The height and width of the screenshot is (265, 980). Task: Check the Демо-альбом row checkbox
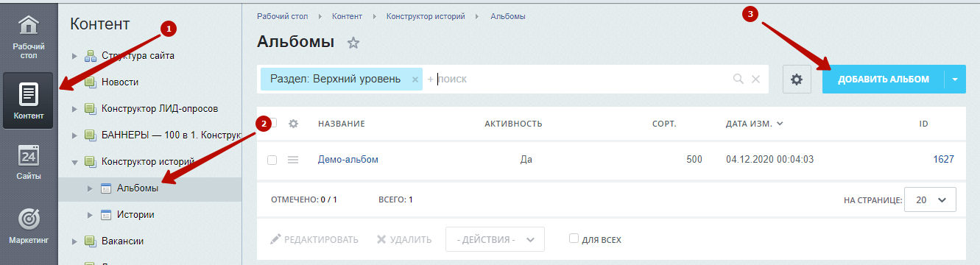tap(272, 160)
